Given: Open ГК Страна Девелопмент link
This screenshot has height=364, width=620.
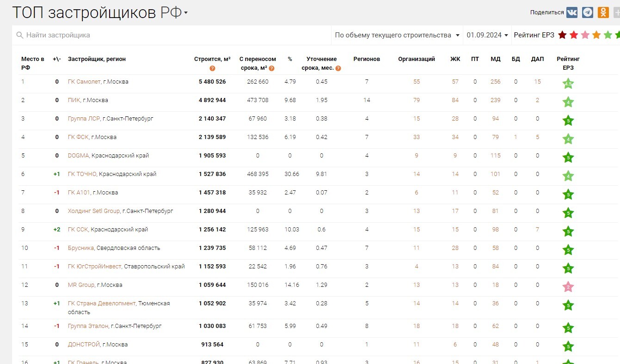Looking at the screenshot, I should coord(102,303).
